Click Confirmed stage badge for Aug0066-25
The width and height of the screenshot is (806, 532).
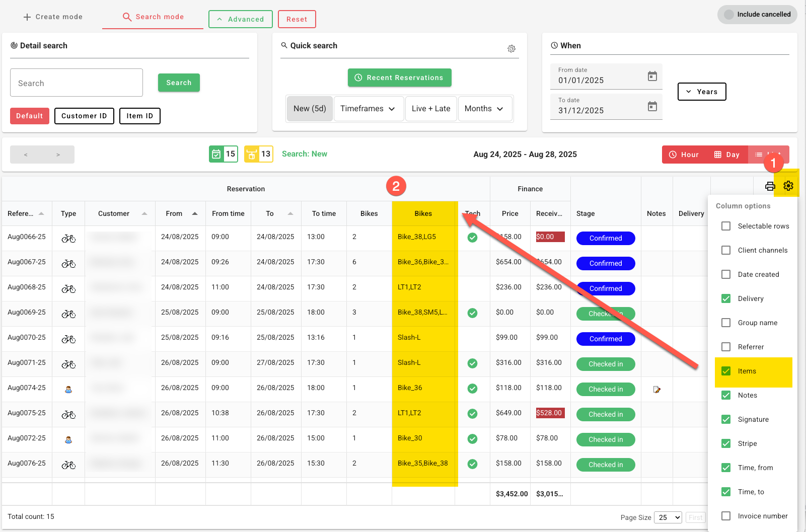(606, 238)
